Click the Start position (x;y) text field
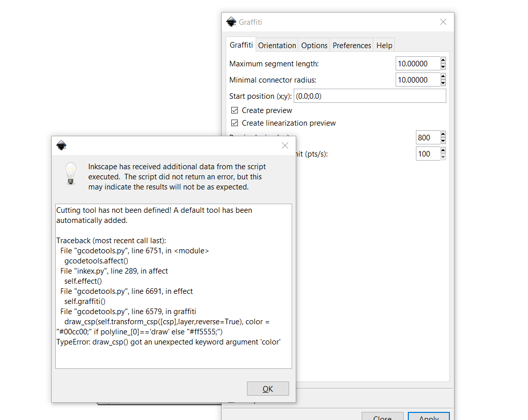Image resolution: width=528 pixels, height=420 pixels. pyautogui.click(x=370, y=96)
